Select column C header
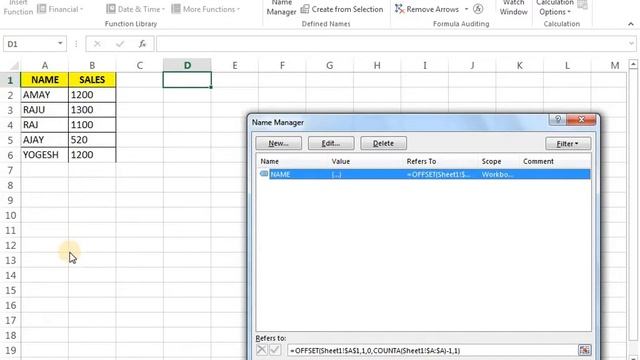 140,65
